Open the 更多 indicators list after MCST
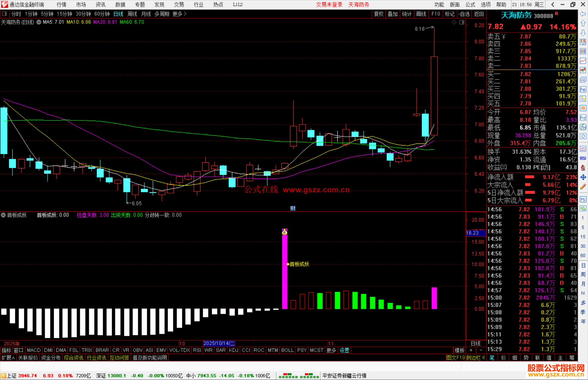 pos(331,350)
